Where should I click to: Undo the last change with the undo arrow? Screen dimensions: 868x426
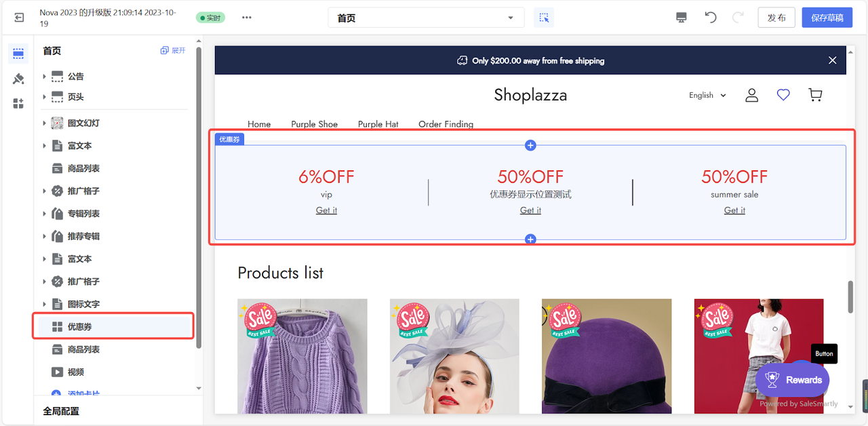pyautogui.click(x=710, y=17)
